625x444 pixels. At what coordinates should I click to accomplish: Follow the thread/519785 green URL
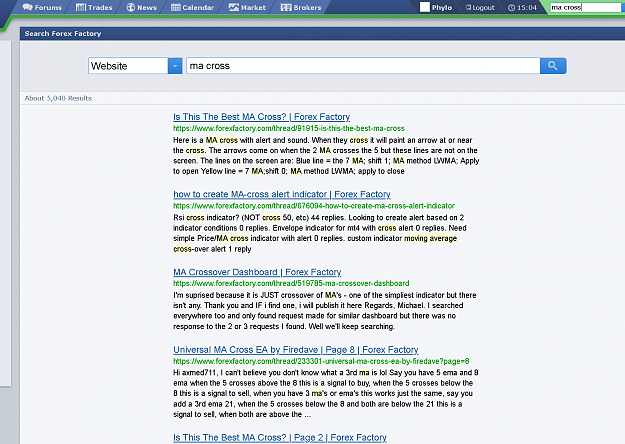click(x=291, y=283)
